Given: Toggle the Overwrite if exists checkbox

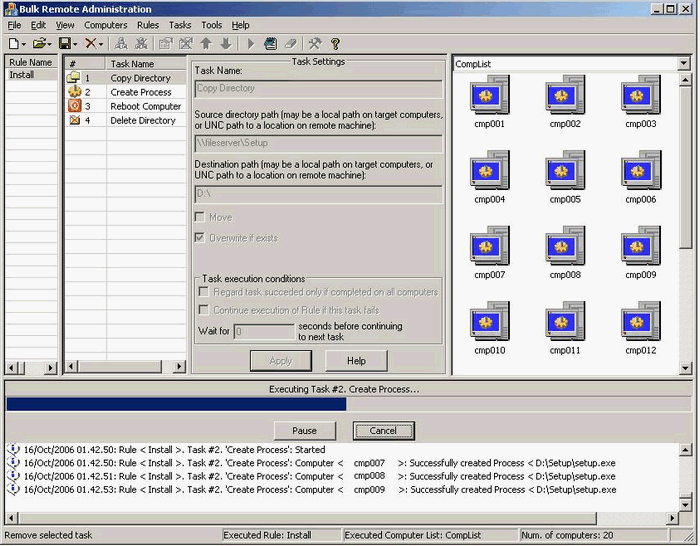Looking at the screenshot, I should (201, 238).
